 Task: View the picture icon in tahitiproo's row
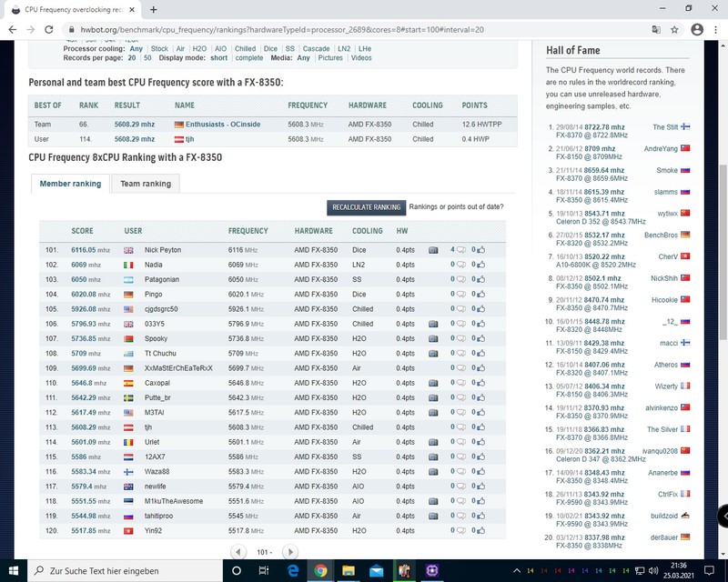(433, 517)
